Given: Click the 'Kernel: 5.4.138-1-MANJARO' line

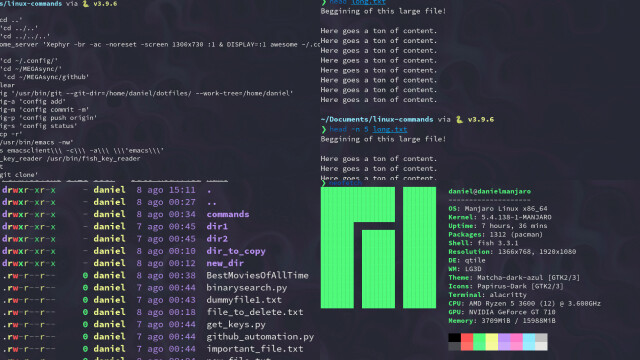Looking at the screenshot, I should pyautogui.click(x=500, y=217).
